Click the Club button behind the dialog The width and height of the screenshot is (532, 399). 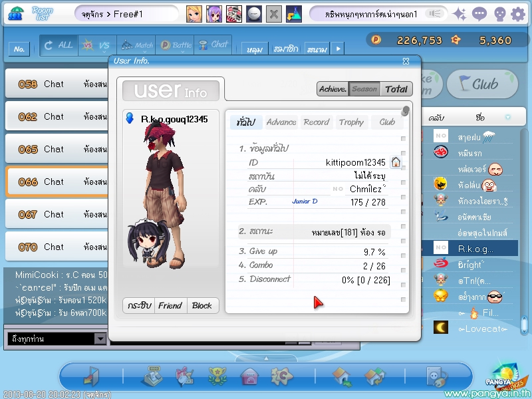click(x=483, y=84)
